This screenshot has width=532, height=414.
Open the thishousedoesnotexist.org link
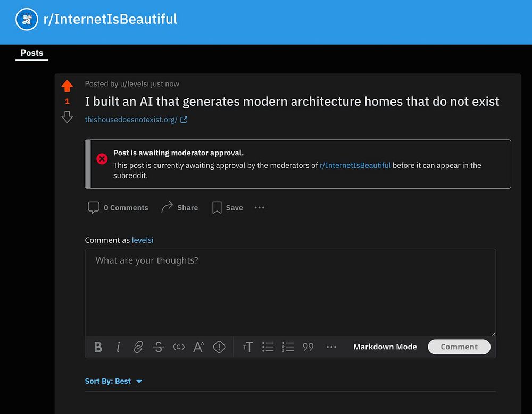click(x=131, y=120)
